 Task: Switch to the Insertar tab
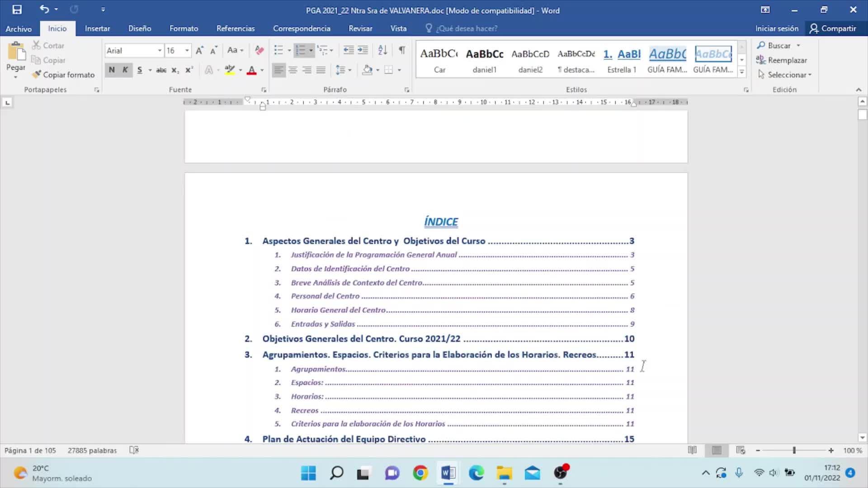point(97,28)
